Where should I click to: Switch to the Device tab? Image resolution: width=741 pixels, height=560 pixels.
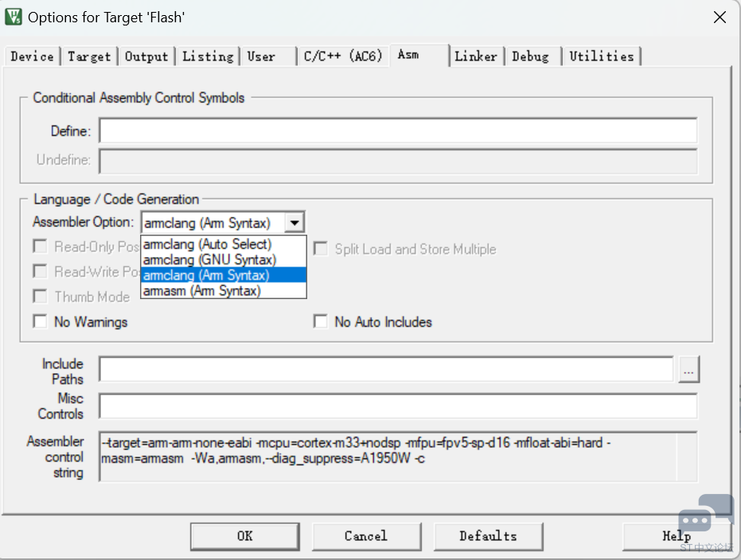point(32,56)
